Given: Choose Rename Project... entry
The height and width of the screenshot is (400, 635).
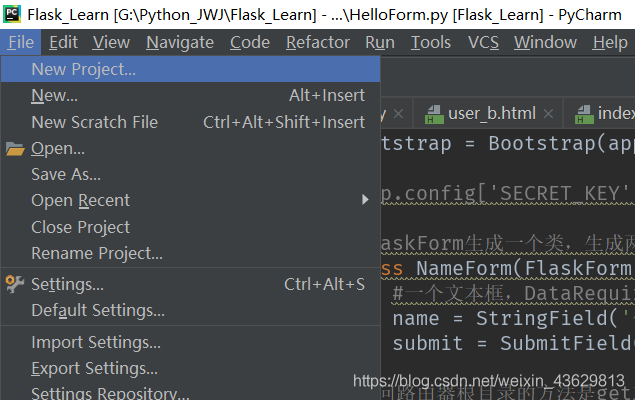Looking at the screenshot, I should (190, 253).
